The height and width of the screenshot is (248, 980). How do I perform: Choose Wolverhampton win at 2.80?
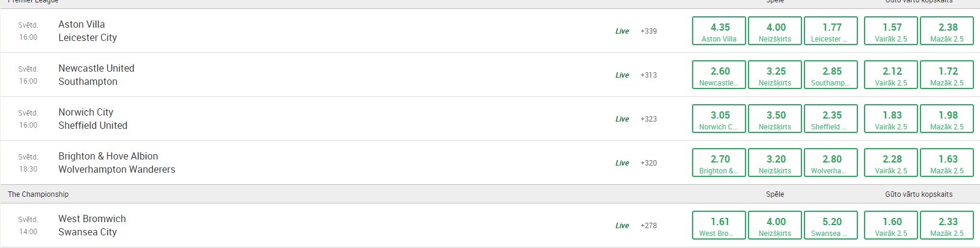831,163
